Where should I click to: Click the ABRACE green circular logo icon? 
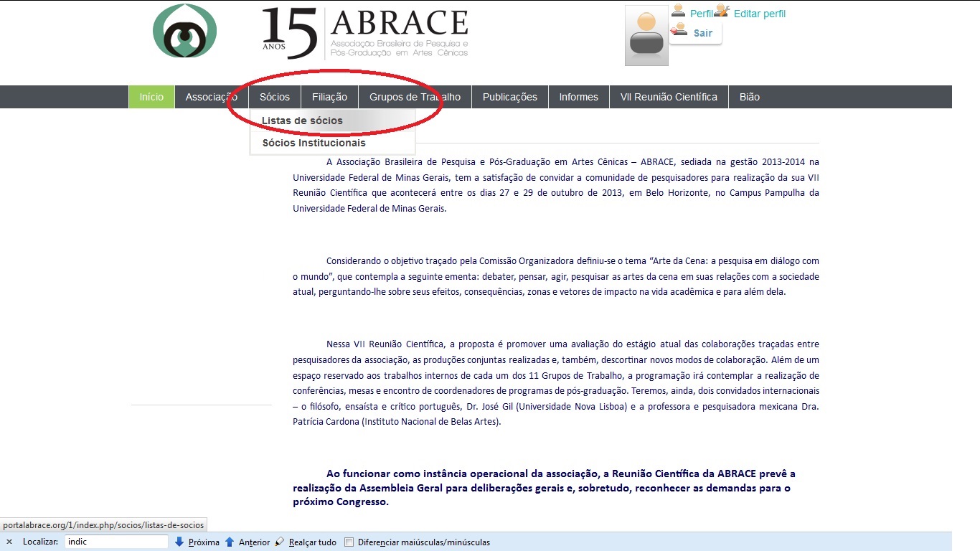click(184, 31)
